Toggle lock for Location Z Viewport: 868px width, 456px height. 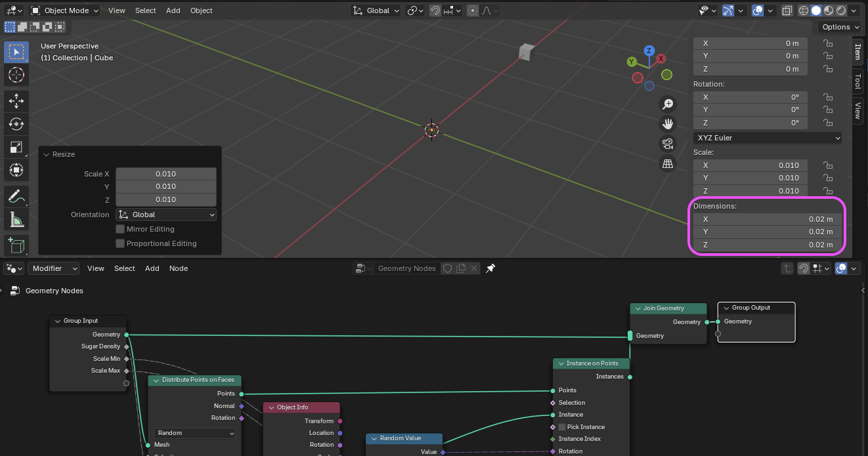[829, 69]
